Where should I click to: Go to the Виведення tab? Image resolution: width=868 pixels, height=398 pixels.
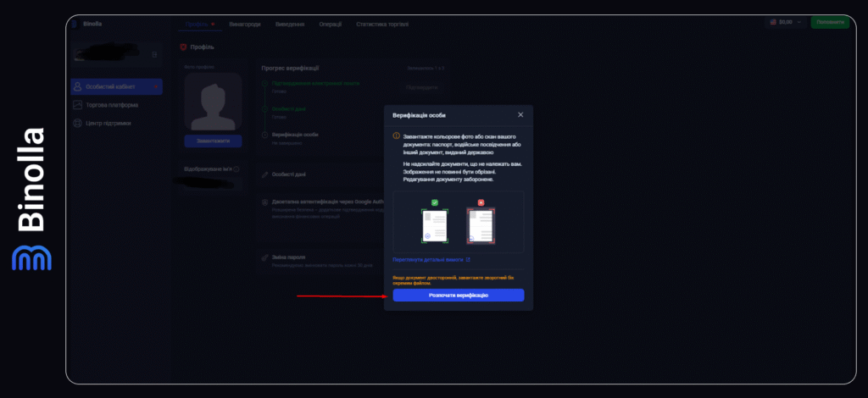[290, 24]
